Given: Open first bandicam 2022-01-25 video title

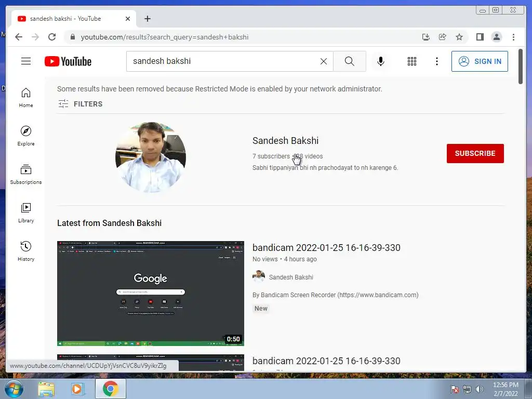Looking at the screenshot, I should click(326, 248).
